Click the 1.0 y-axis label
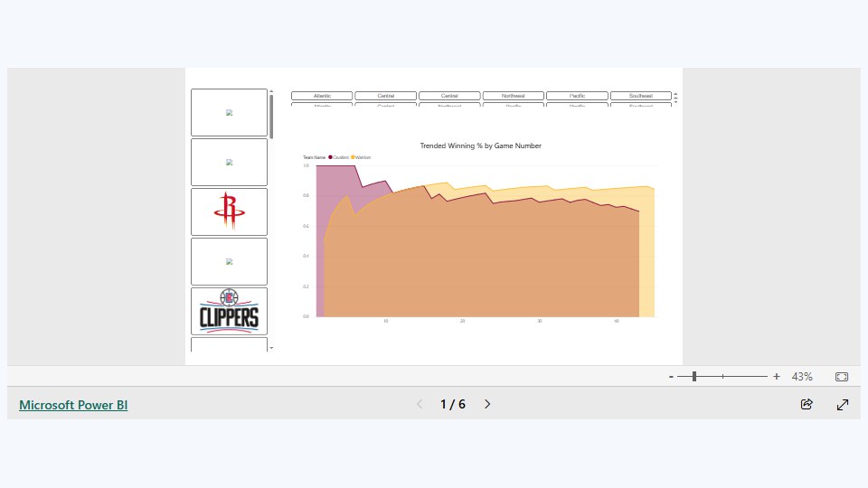The width and height of the screenshot is (868, 488). coord(306,165)
